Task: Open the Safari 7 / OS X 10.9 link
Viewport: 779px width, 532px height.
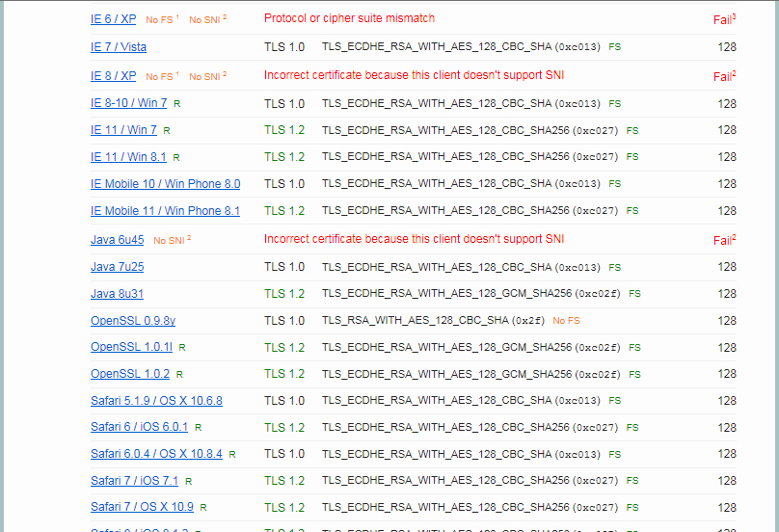Action: click(142, 507)
